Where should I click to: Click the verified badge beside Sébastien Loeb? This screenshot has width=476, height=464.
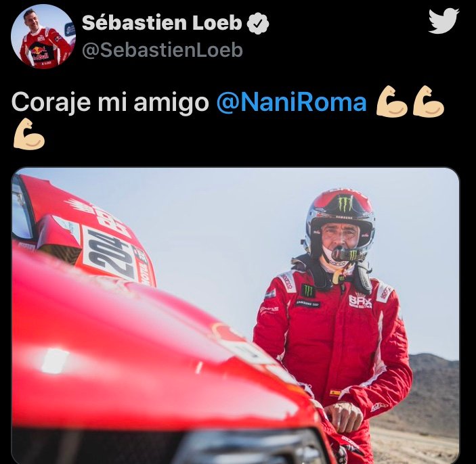(258, 24)
